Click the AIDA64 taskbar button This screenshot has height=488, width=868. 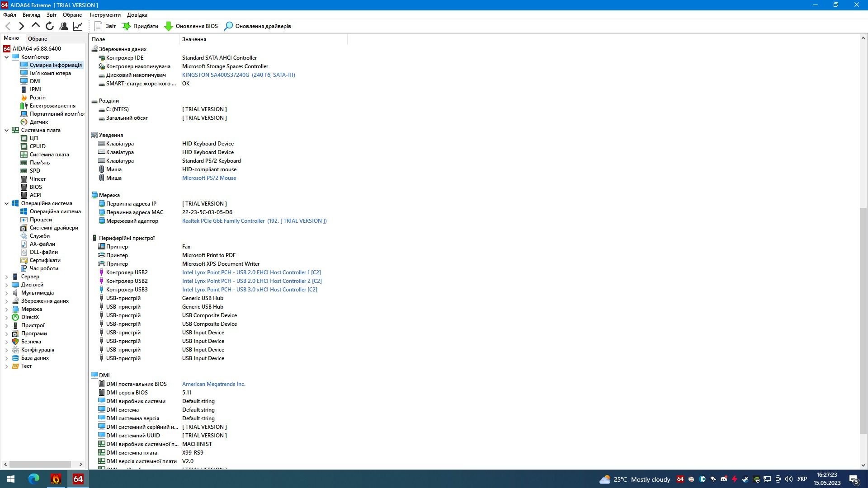(78, 479)
